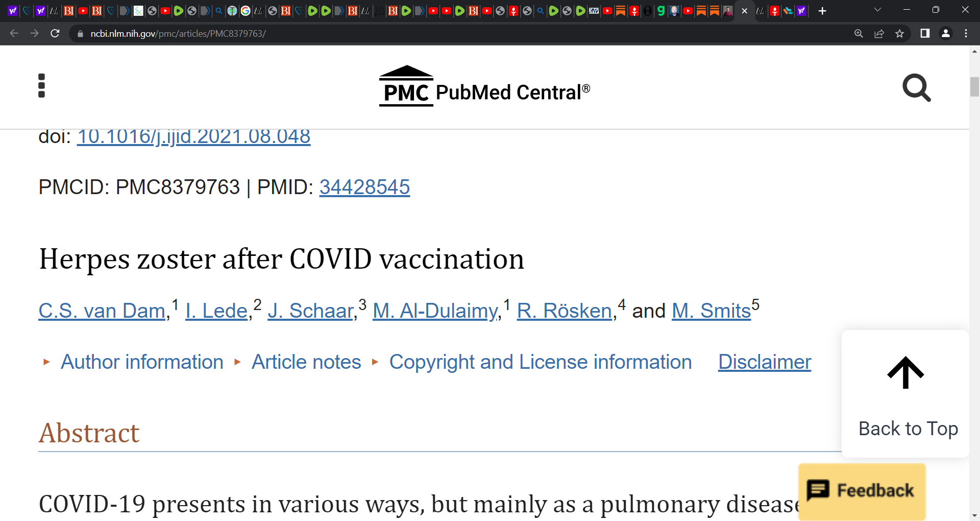Open the tab search dropdown chevron
980x521 pixels.
[x=877, y=10]
